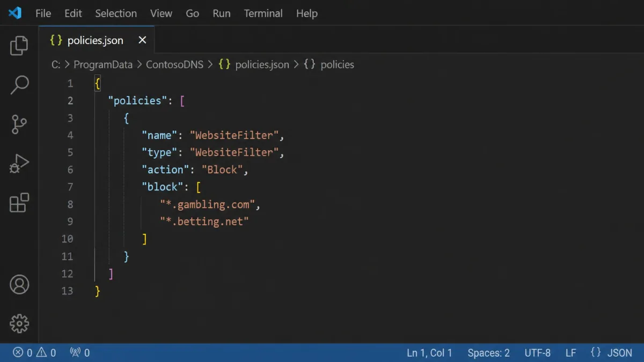Click the closing brace on line 13
The width and height of the screenshot is (644, 362).
click(97, 291)
